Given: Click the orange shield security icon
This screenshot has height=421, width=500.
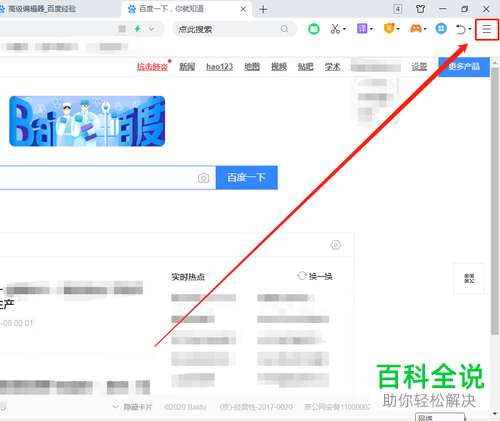Looking at the screenshot, I should click(x=389, y=29).
